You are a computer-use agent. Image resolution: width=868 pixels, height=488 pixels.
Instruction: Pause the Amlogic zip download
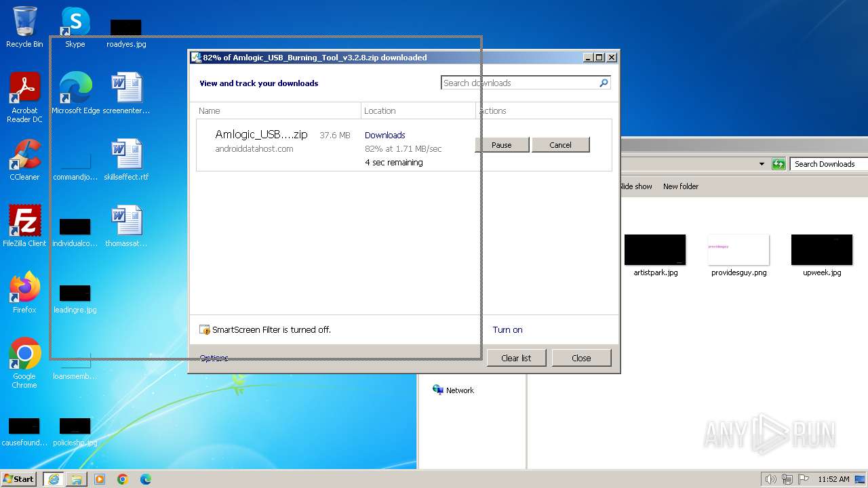point(502,145)
